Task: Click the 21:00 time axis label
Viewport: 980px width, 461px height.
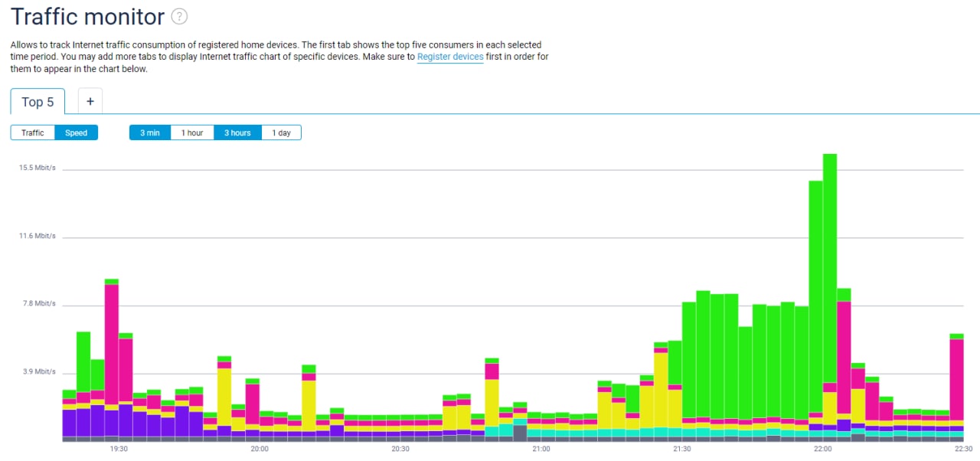Action: click(541, 449)
